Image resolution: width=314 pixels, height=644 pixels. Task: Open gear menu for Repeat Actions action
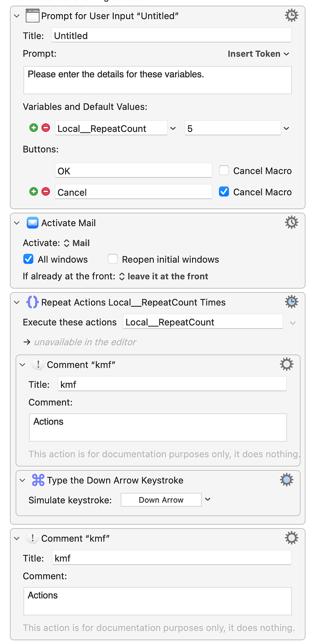pyautogui.click(x=291, y=302)
